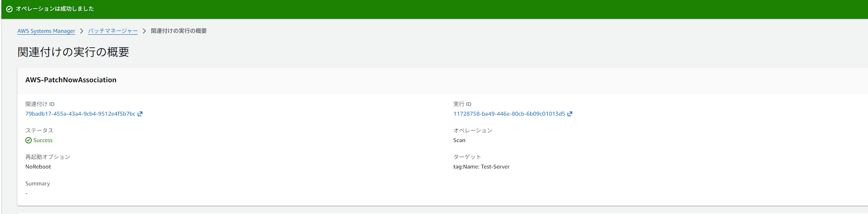Click the tag:Name: Test-Server target value
868x214 pixels.
(x=481, y=167)
